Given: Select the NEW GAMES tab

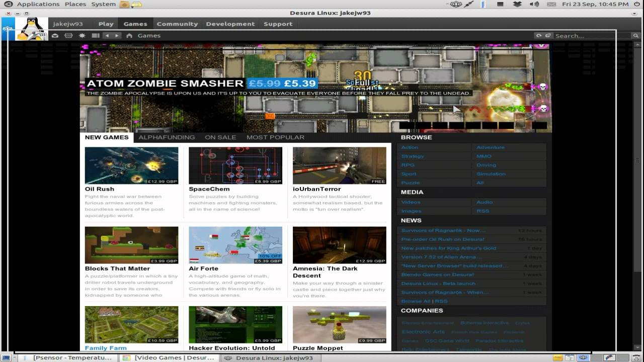Looking at the screenshot, I should click(107, 137).
